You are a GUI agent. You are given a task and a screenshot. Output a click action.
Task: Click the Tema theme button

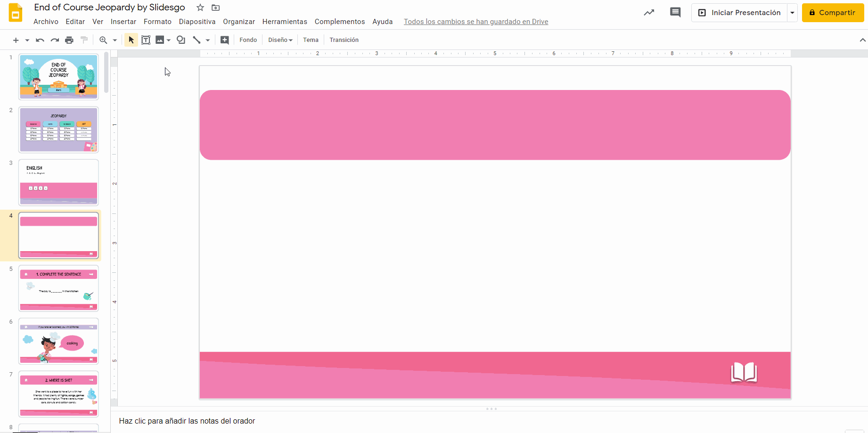pyautogui.click(x=311, y=40)
